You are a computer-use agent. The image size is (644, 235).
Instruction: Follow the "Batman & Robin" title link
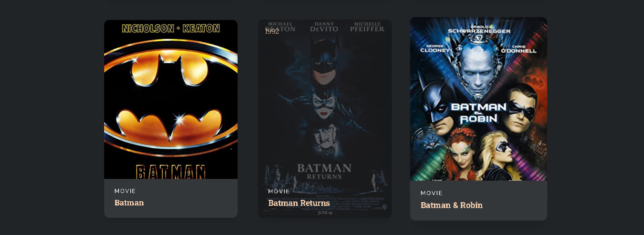click(x=451, y=205)
